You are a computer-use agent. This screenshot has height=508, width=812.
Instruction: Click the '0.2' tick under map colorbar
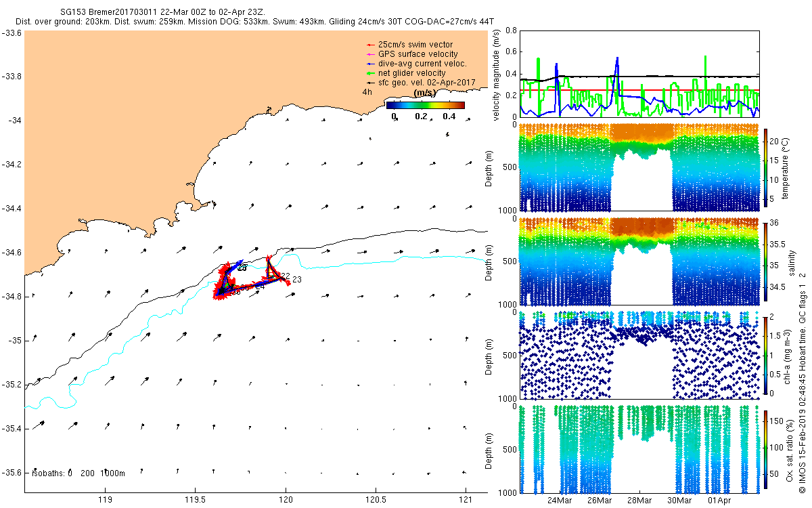tap(420, 117)
